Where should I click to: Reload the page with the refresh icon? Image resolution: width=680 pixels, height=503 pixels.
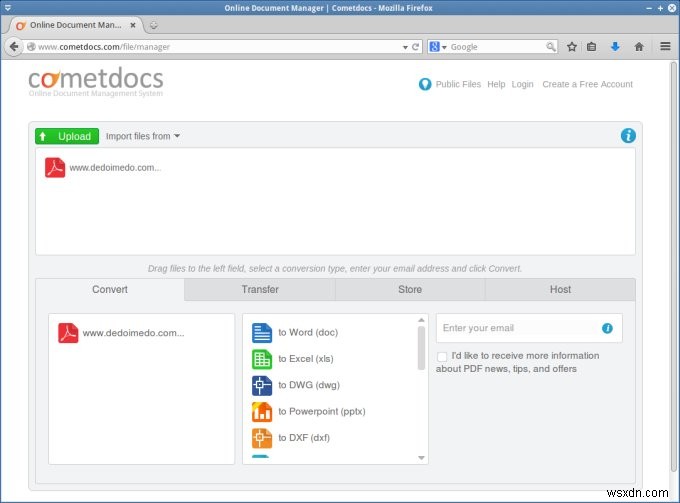click(x=415, y=47)
